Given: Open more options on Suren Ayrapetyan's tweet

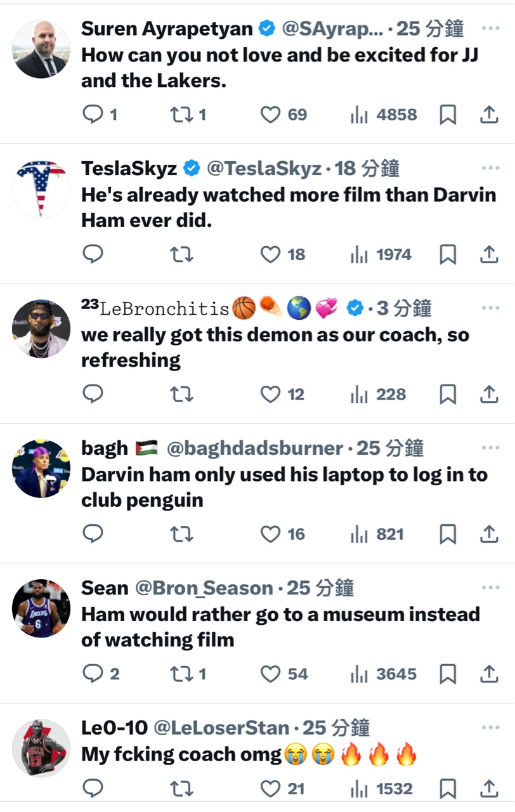Looking at the screenshot, I should coord(490,29).
